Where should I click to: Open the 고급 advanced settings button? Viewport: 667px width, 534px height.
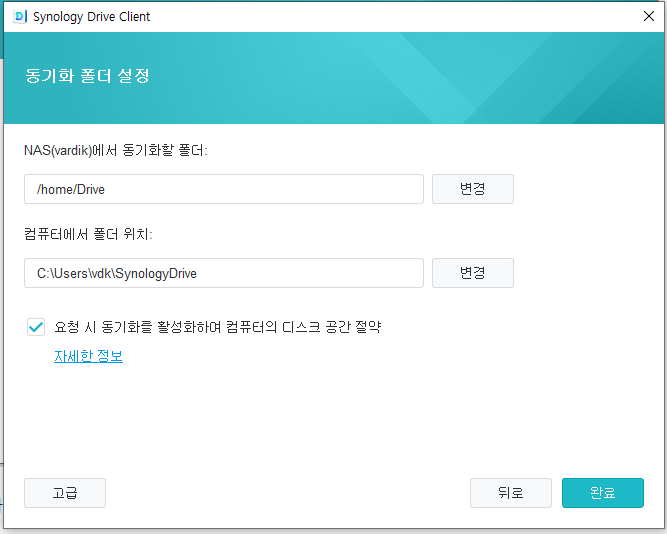tap(65, 493)
